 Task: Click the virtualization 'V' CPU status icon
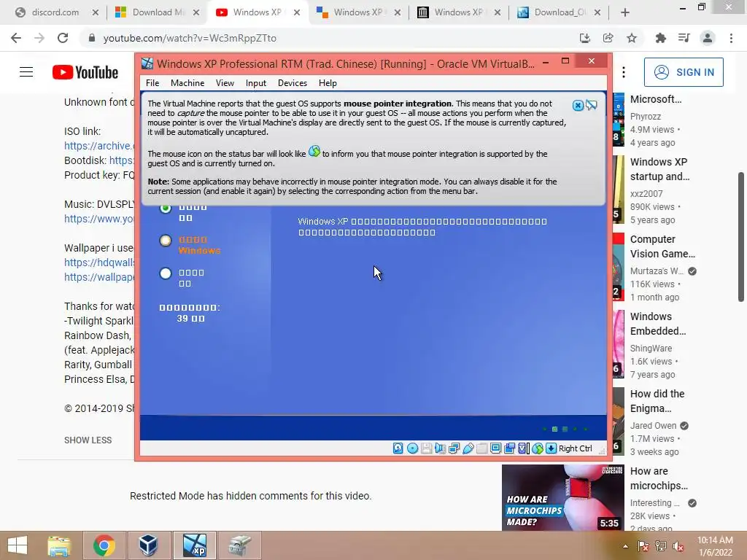pyautogui.click(x=524, y=448)
